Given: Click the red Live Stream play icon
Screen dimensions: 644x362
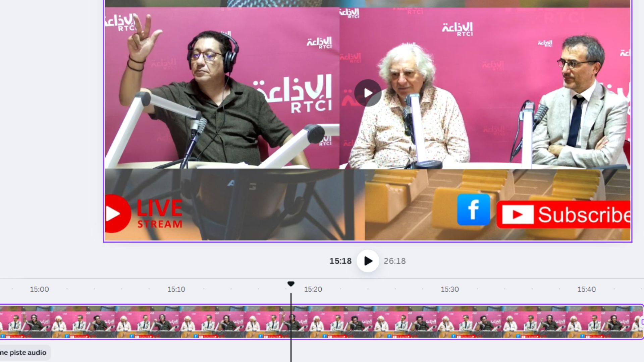Looking at the screenshot, I should [x=116, y=214].
